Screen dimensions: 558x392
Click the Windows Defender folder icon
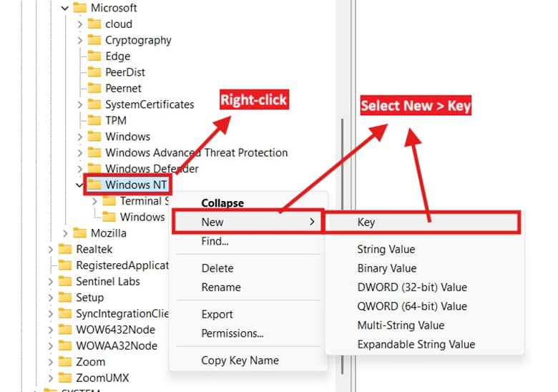coord(94,169)
